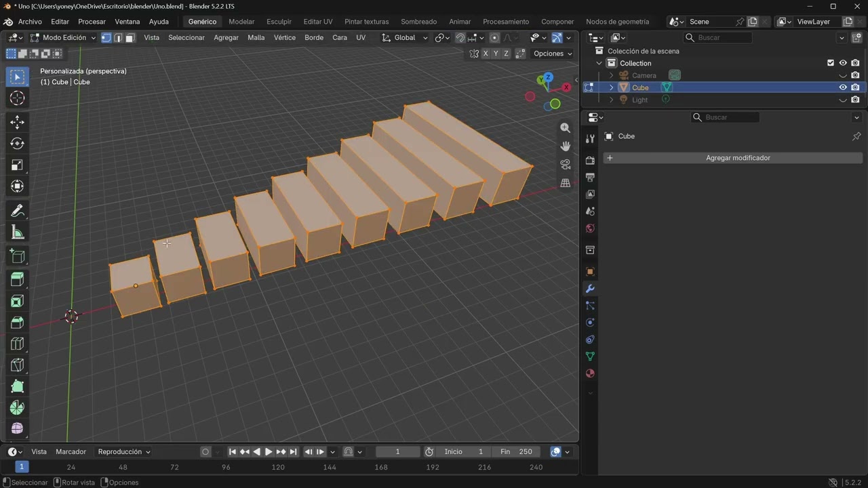The image size is (868, 488).
Task: Open the Modo Edición mode dropdown
Action: pos(63,38)
